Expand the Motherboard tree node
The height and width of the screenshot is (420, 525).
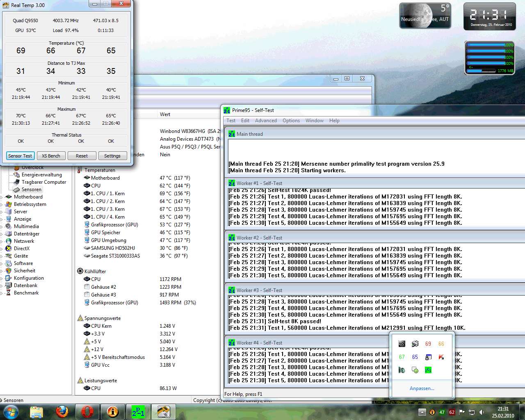tap(2, 197)
